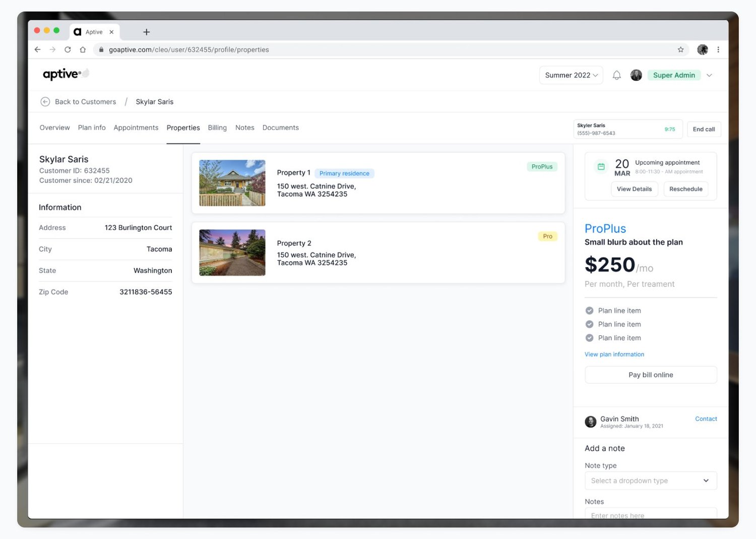Click the Skyler Saris active call card
Viewport: 756px width, 539px height.
point(628,129)
